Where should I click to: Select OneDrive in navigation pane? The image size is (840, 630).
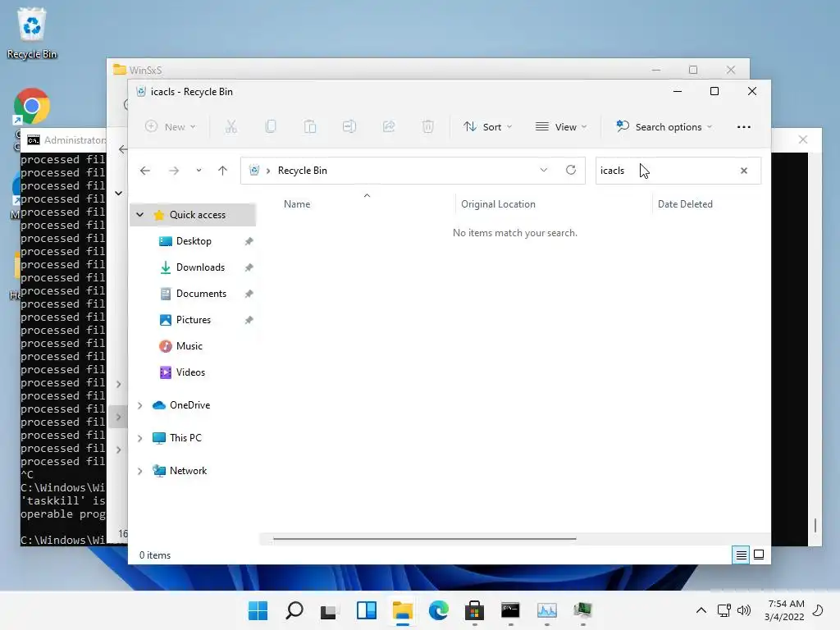[x=189, y=405]
